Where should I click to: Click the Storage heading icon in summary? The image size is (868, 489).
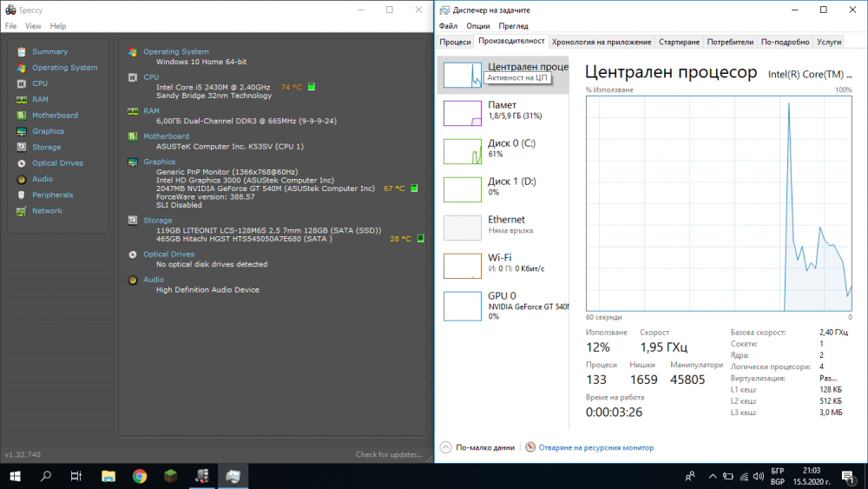point(133,220)
